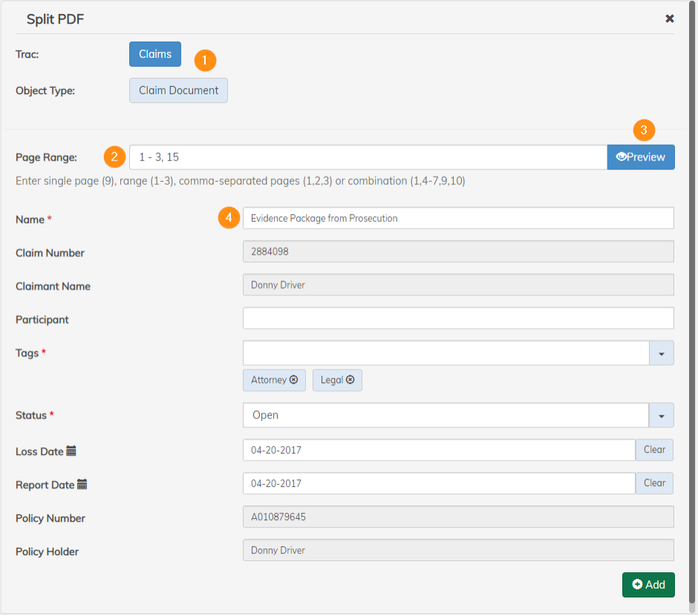Remove the Attorney tag

293,380
